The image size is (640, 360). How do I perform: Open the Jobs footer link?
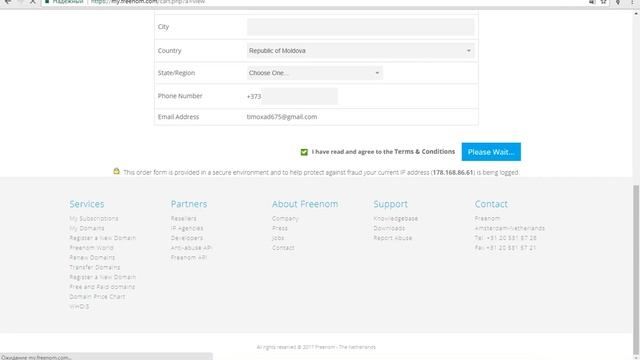(278, 238)
